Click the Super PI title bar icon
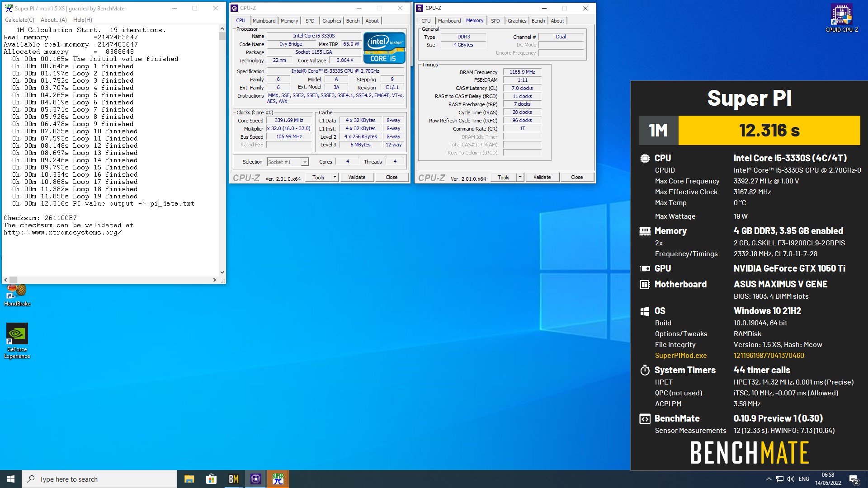This screenshot has width=868, height=488. pyautogui.click(x=9, y=8)
